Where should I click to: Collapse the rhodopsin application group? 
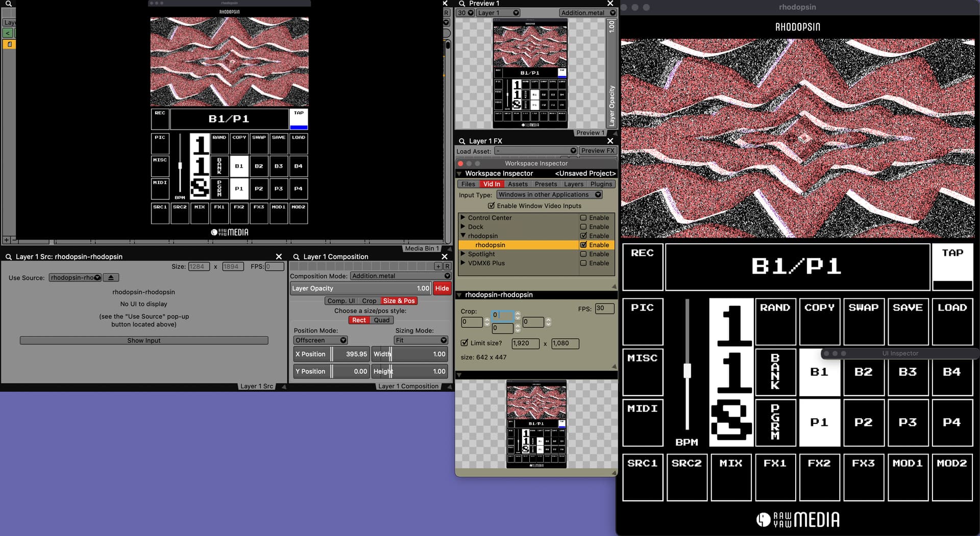(463, 236)
